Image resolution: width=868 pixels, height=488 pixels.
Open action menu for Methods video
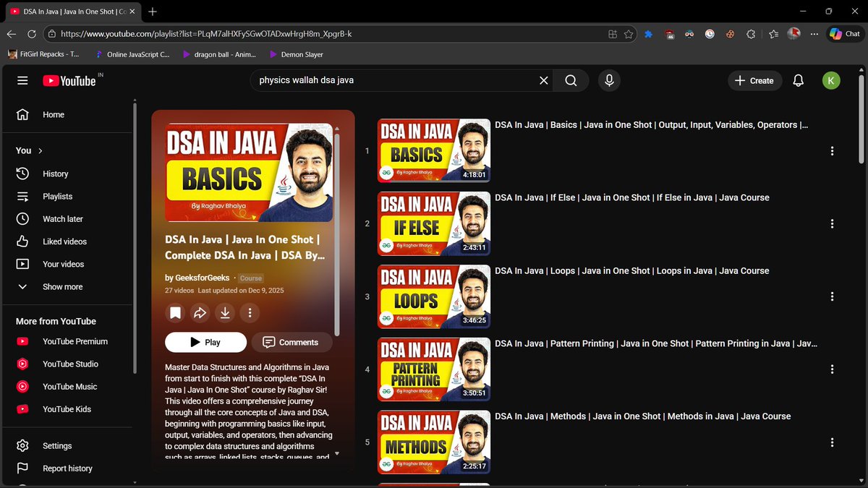click(x=833, y=442)
